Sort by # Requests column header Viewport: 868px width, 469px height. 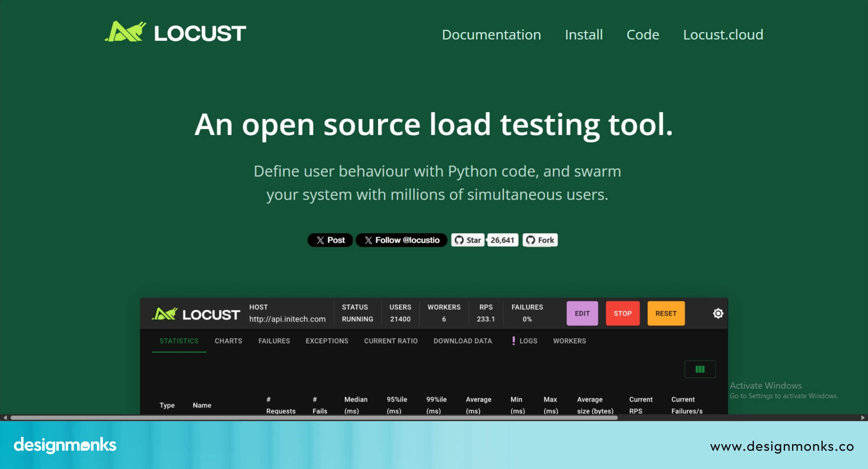coord(281,405)
